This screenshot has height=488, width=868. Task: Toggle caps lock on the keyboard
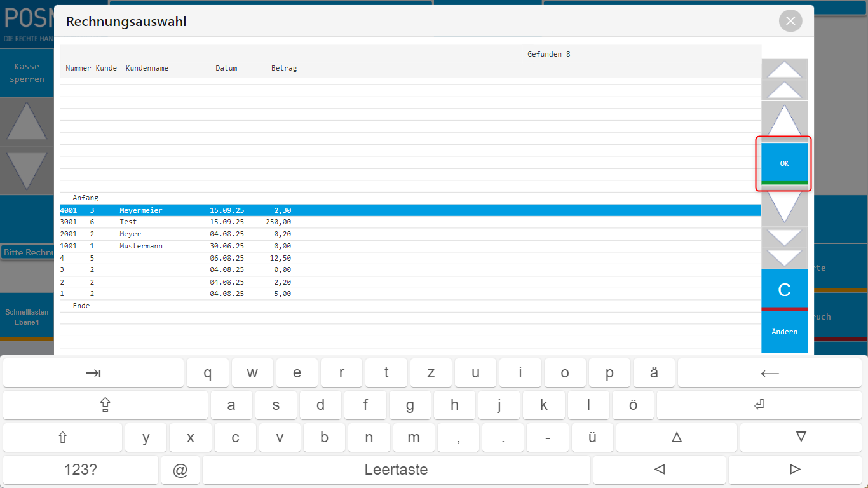coord(105,405)
